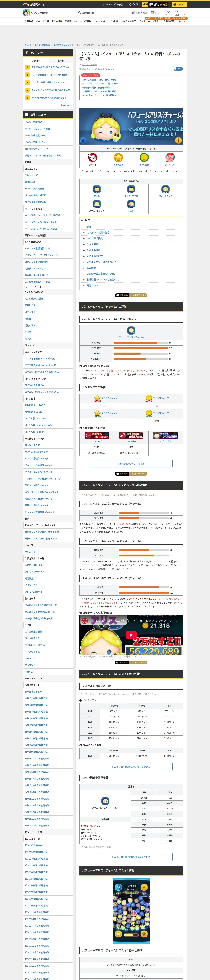Open the スキル1-3 コインランキング coin icon
Screen dimensions: 210x980
tap(149, 413)
